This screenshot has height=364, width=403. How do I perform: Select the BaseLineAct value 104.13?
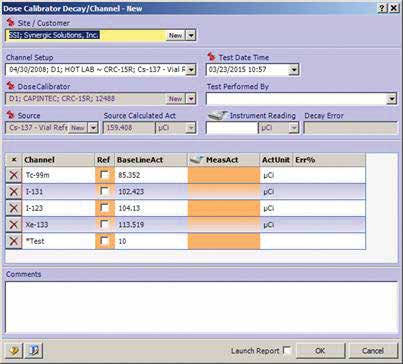tap(129, 208)
